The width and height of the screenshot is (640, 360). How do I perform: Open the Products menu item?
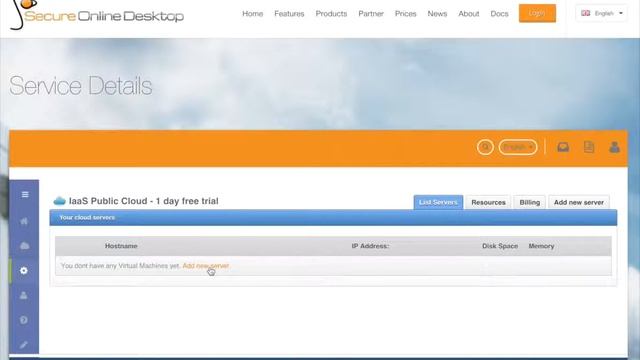coord(331,14)
